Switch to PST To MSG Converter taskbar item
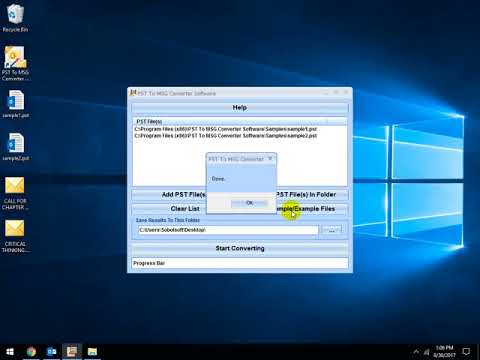 coord(72,352)
